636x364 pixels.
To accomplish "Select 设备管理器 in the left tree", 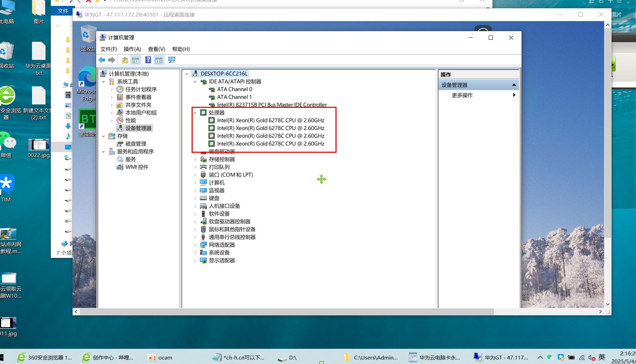I will tap(138, 128).
